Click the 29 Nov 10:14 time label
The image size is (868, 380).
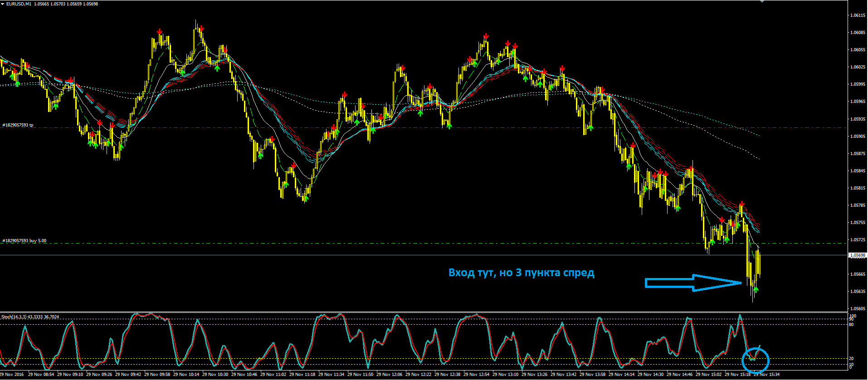coord(186,375)
